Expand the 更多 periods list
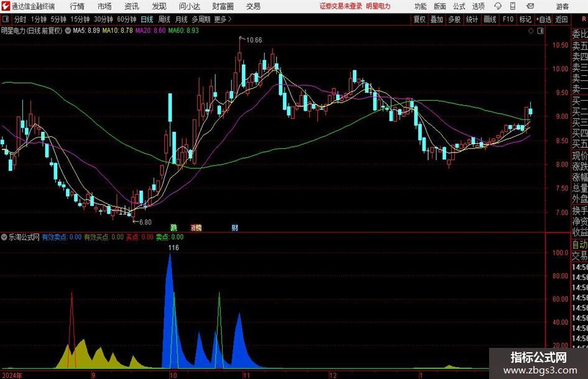This screenshot has height=379, width=588. [223, 19]
